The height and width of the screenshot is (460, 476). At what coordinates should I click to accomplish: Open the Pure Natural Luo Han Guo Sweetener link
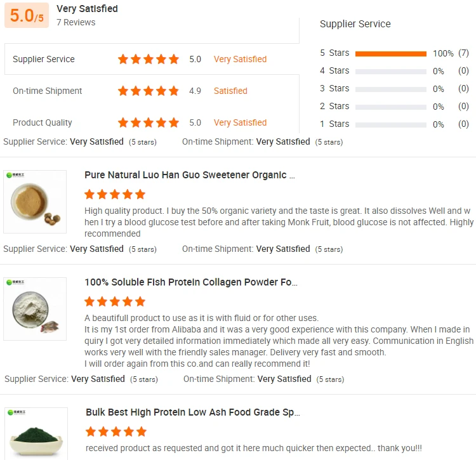click(190, 175)
